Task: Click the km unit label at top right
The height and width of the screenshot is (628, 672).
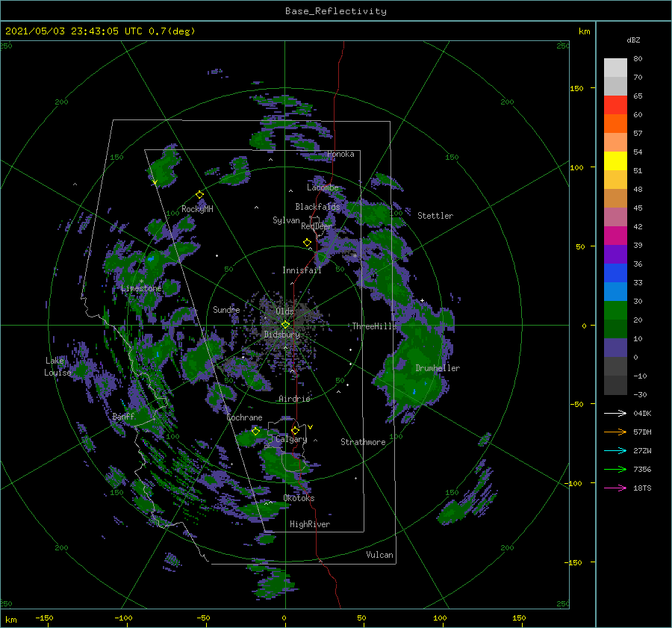Action: click(584, 31)
